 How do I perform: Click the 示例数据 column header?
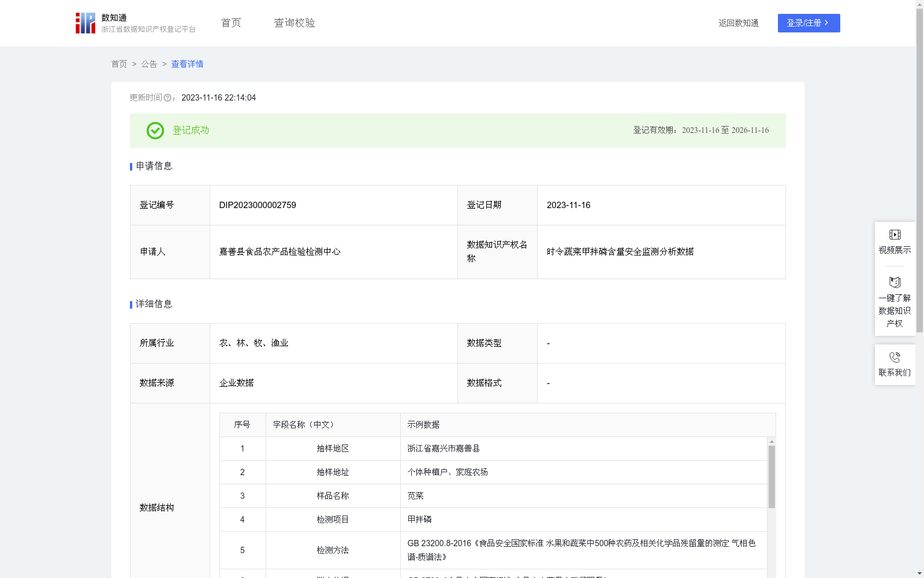(588, 425)
